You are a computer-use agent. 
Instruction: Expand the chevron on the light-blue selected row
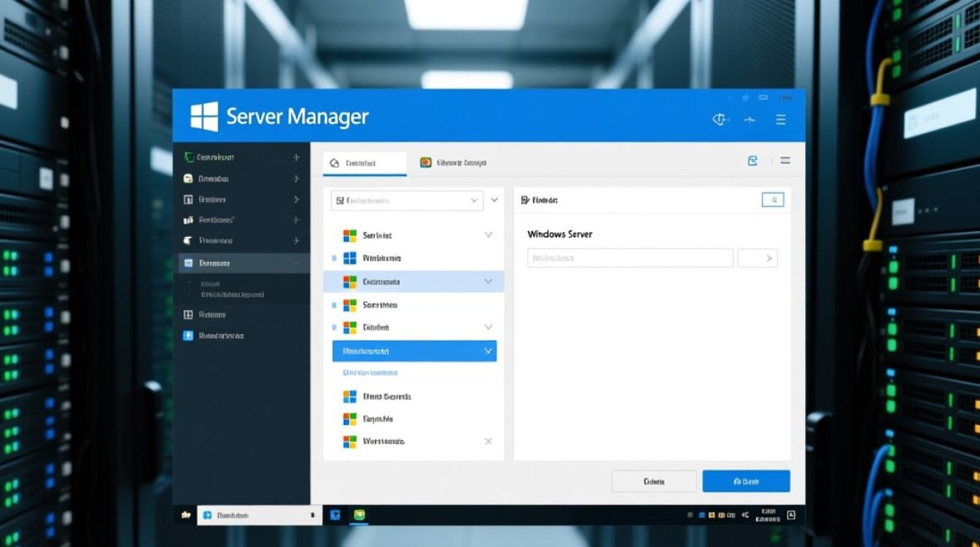[488, 282]
